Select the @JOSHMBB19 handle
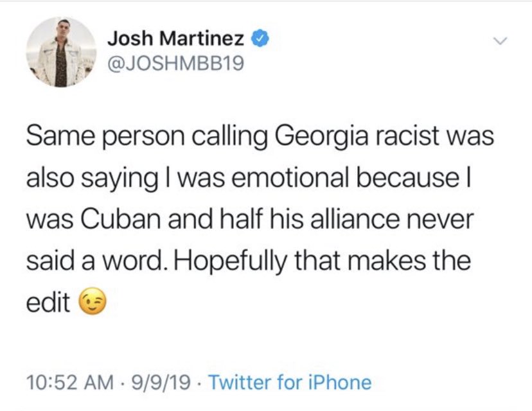This screenshot has height=411, width=532. tap(176, 63)
